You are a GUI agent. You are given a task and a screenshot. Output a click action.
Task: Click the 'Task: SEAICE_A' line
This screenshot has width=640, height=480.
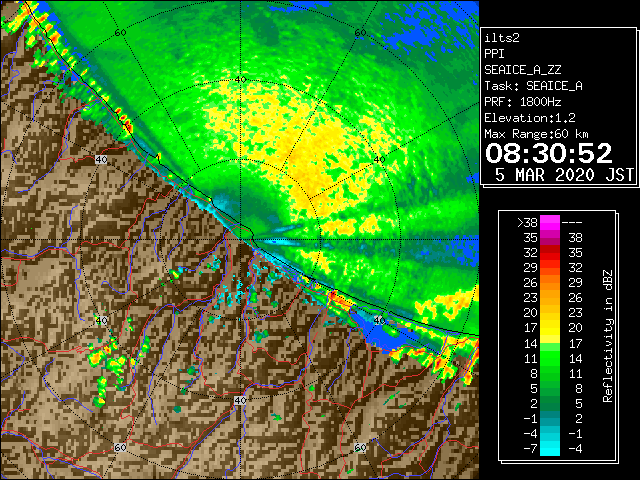tap(533, 86)
